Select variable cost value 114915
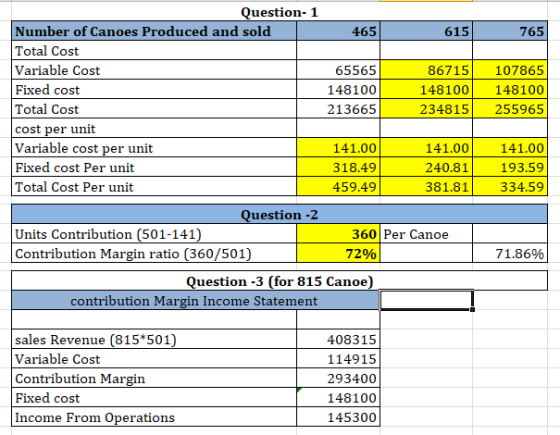The width and height of the screenshot is (560, 435). pos(338,359)
